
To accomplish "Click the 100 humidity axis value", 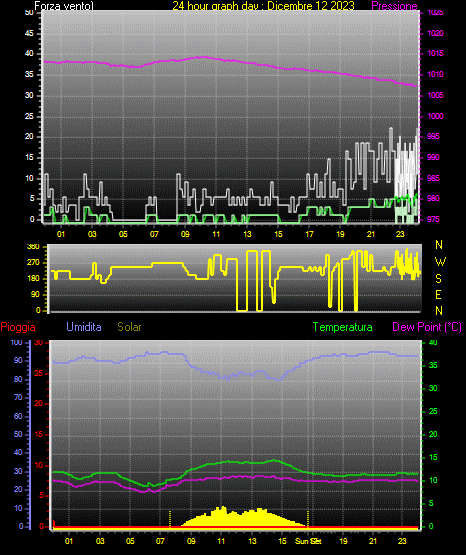I will click(x=16, y=343).
